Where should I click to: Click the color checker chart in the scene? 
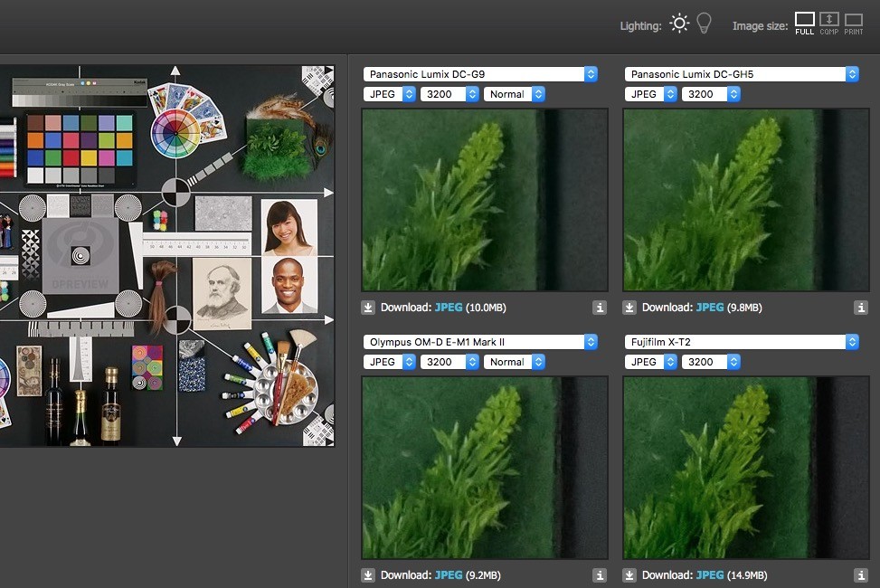[x=80, y=148]
